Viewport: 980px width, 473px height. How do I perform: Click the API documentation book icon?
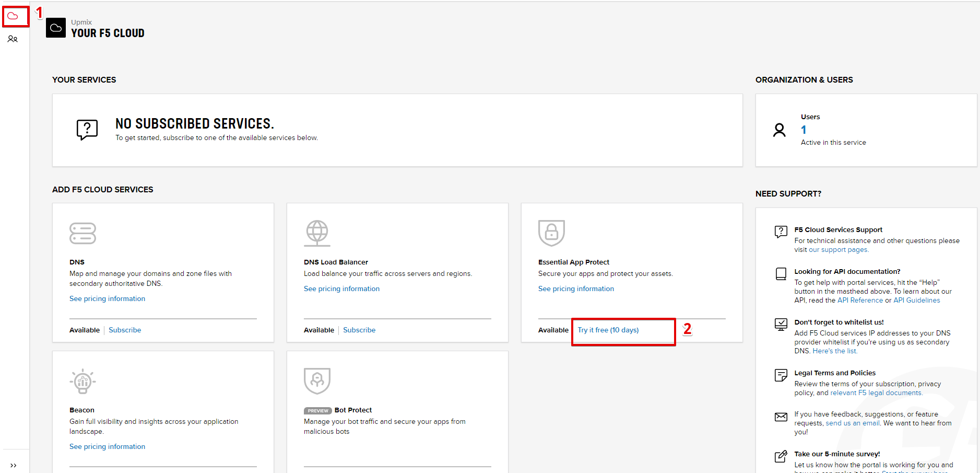[x=781, y=274]
